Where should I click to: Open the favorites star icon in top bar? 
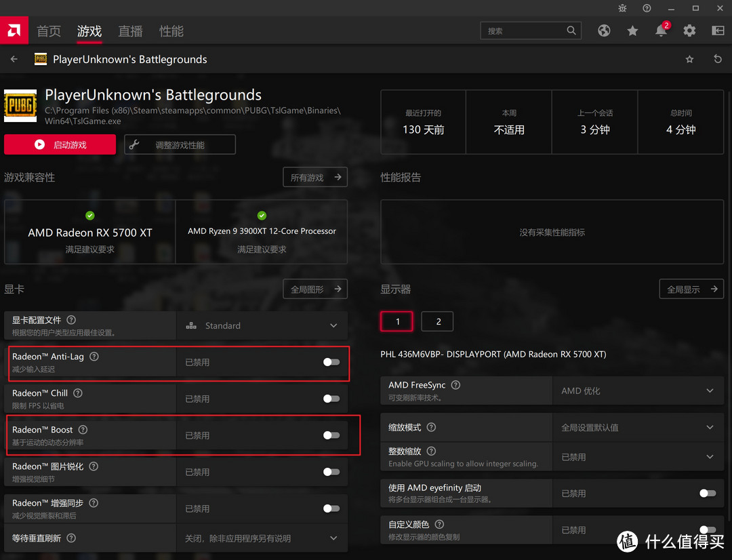pos(632,31)
